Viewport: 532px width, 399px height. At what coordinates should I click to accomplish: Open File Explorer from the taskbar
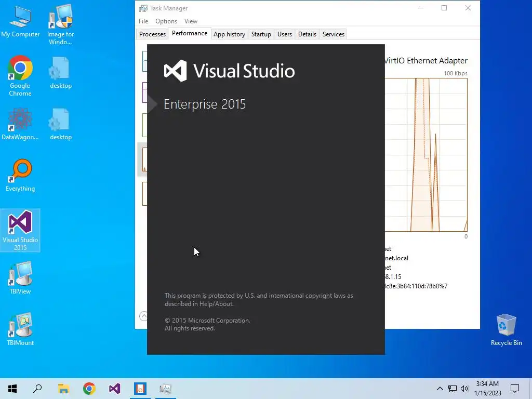[63, 389]
